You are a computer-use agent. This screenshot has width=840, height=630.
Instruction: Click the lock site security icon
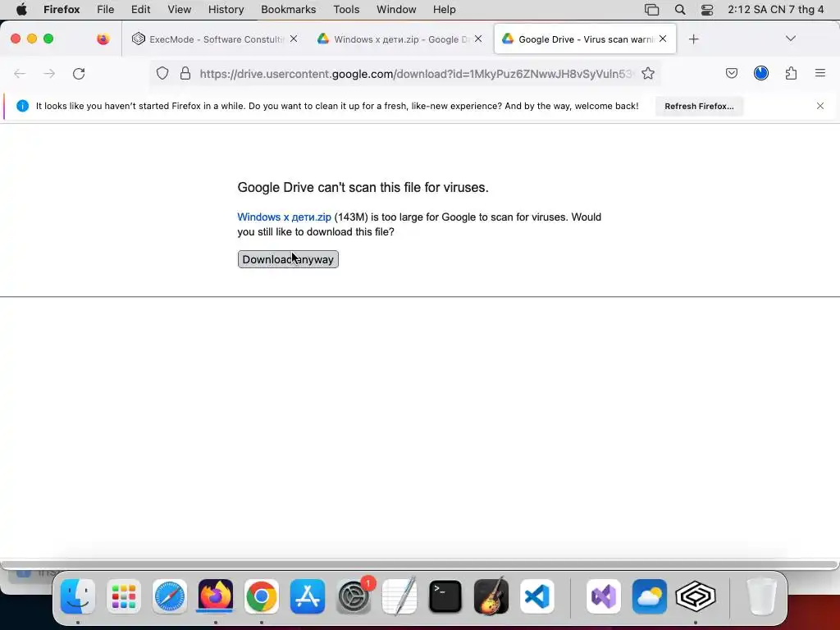(185, 73)
